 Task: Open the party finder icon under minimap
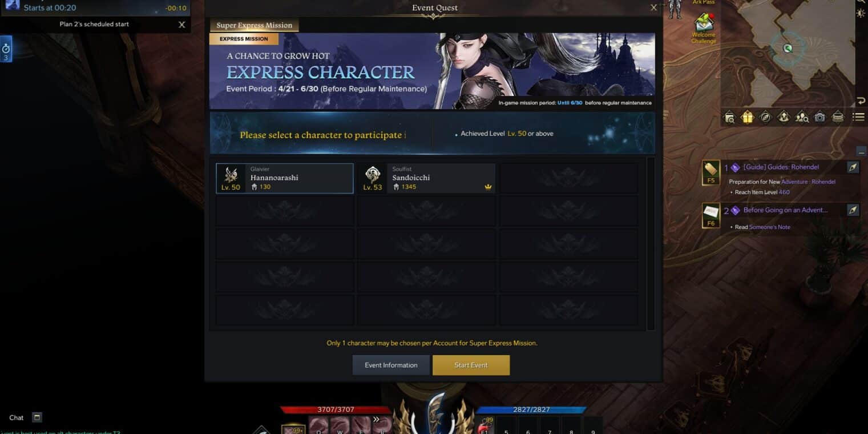point(801,117)
